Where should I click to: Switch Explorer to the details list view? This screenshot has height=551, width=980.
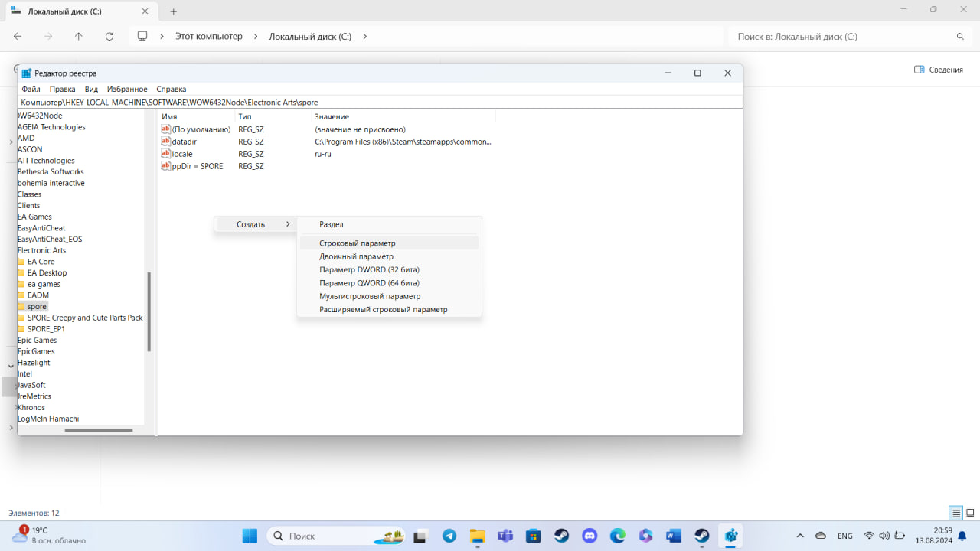pyautogui.click(x=956, y=513)
